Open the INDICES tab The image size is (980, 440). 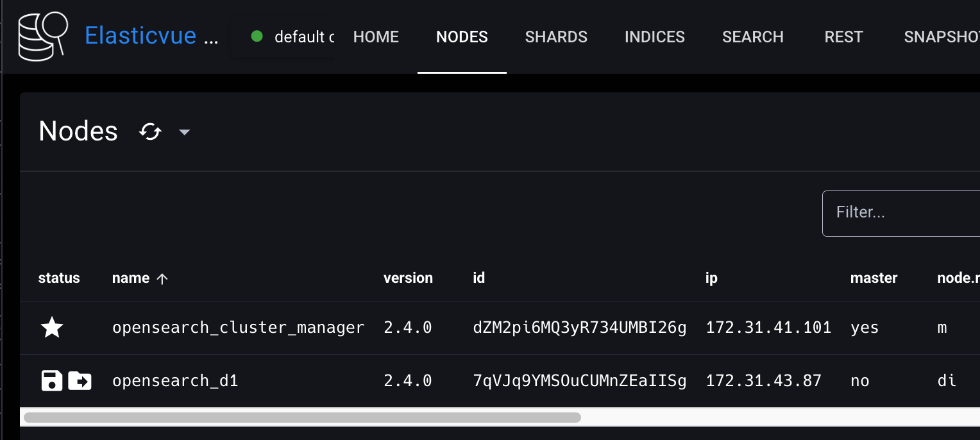pos(655,37)
